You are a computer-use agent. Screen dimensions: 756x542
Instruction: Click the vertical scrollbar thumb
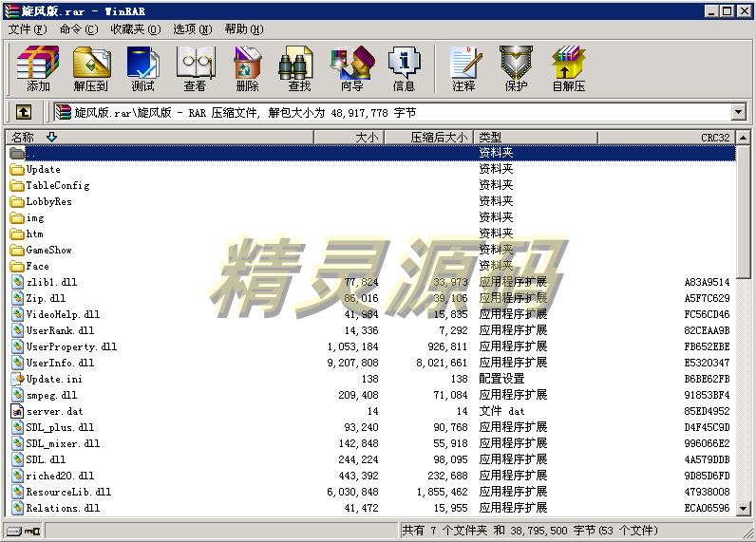tap(744, 212)
